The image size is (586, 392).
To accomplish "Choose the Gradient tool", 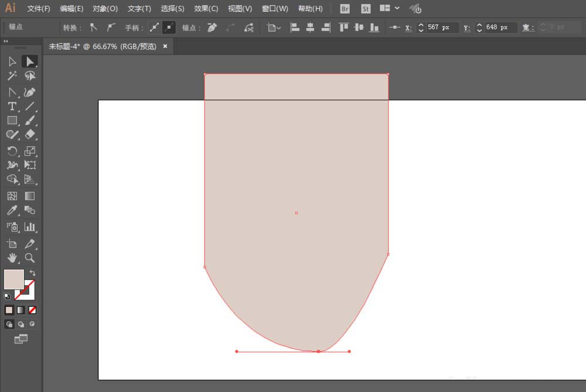I will click(29, 196).
